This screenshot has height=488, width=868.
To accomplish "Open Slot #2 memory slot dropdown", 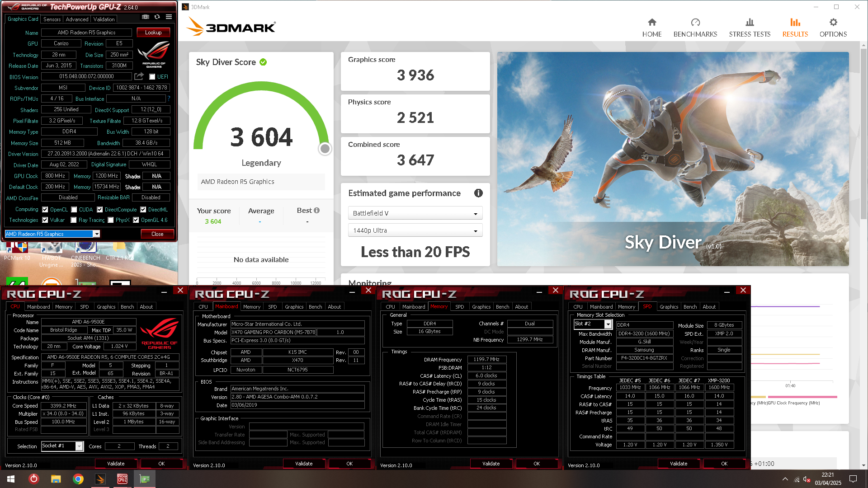I will 593,324.
